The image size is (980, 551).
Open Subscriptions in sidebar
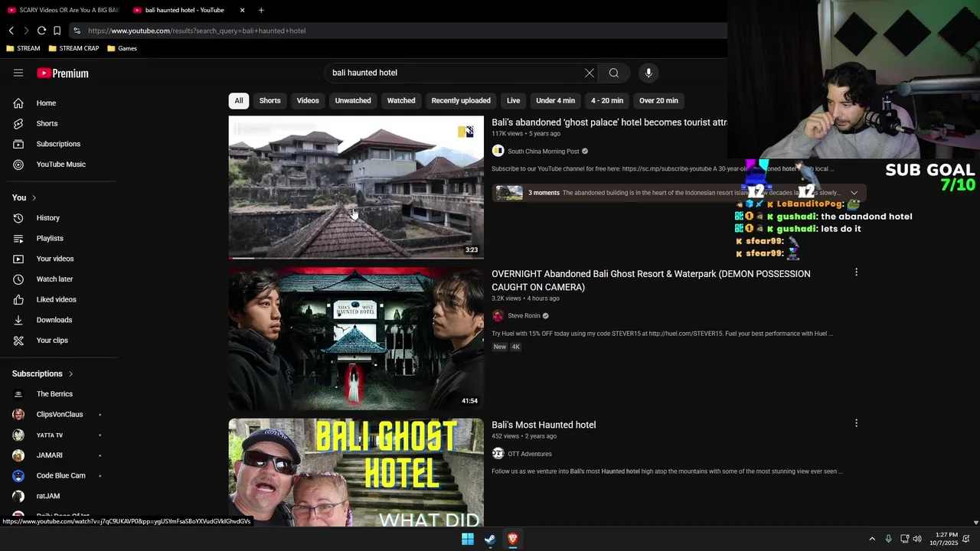click(59, 144)
